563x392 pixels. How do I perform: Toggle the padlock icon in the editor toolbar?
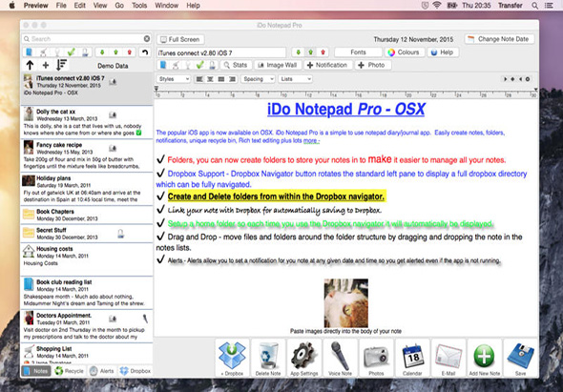point(212,65)
